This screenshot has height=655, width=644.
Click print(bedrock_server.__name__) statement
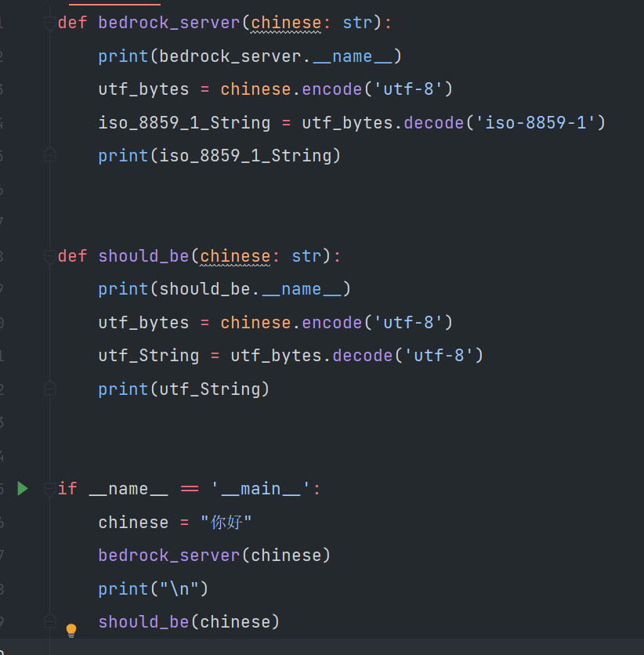click(x=250, y=56)
